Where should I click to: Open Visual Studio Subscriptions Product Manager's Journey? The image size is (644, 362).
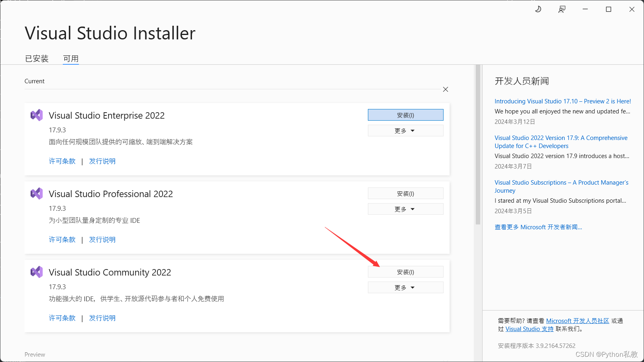click(x=561, y=187)
